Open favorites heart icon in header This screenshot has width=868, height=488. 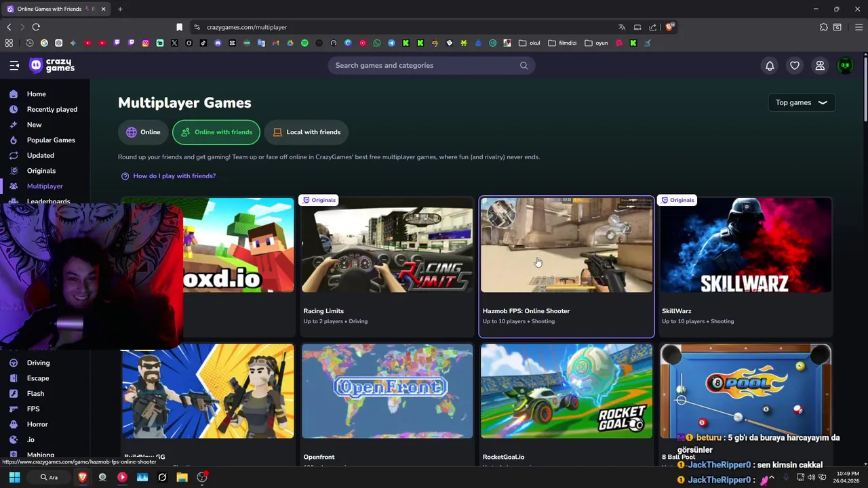point(795,66)
